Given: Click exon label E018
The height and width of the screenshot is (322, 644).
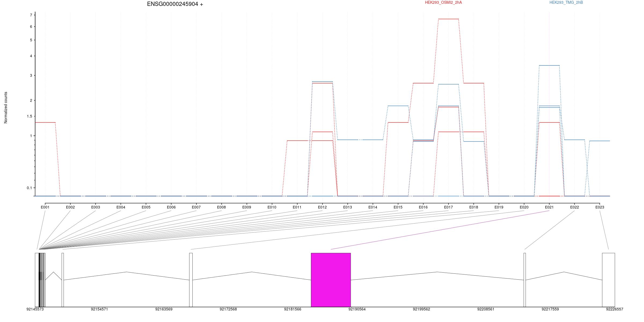Looking at the screenshot, I should tap(474, 207).
